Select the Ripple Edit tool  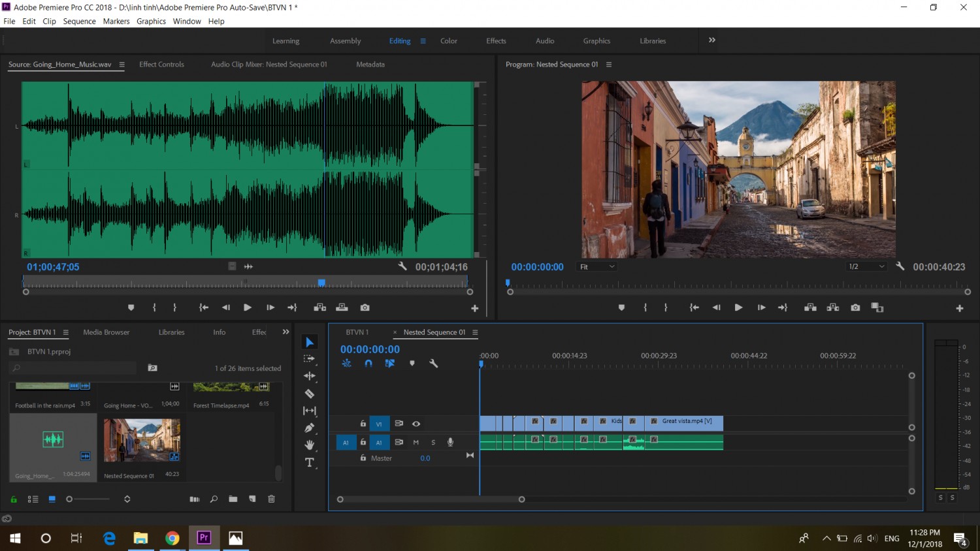(x=310, y=376)
